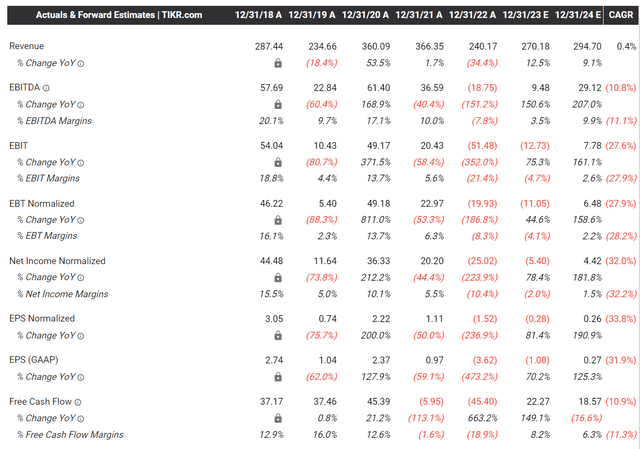The width and height of the screenshot is (640, 449).
Task: Click the info icon next to Net Income % Change YoY
Action: click(81, 278)
